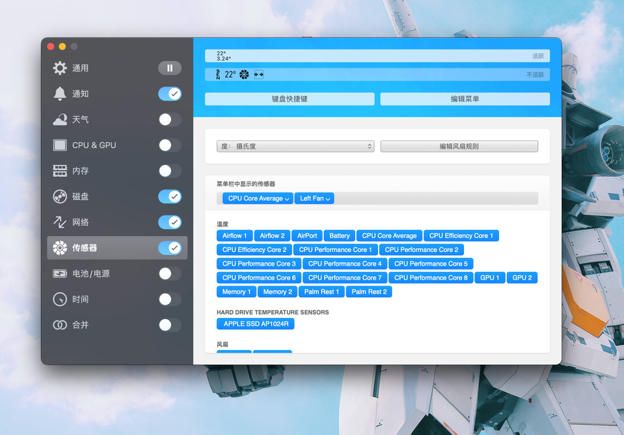Expand the Left Fan token dropdown
The image size is (624, 435).
[x=314, y=198]
